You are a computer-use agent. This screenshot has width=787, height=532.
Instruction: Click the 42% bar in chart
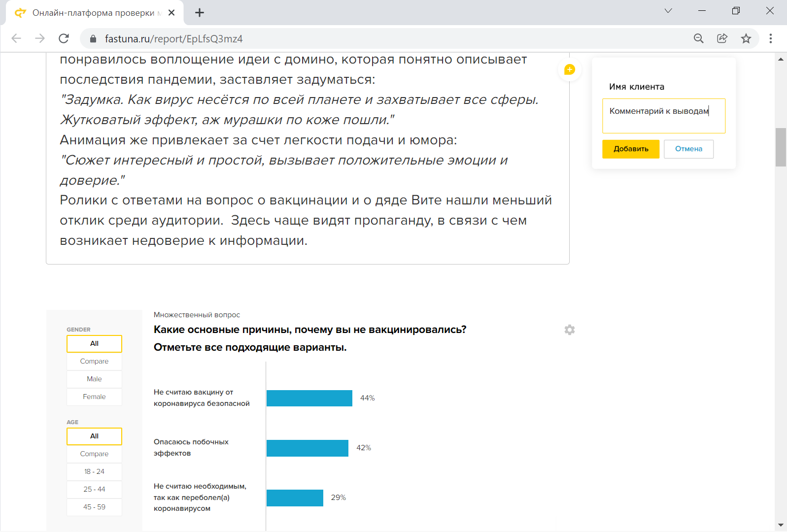[x=308, y=448]
